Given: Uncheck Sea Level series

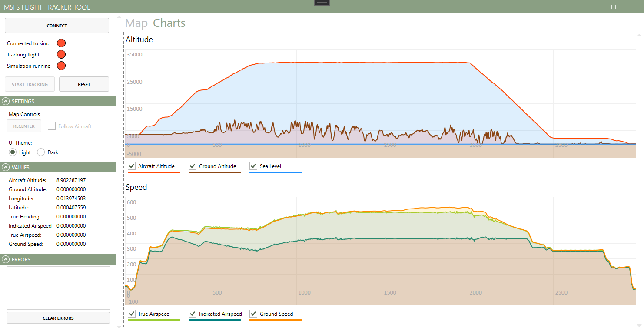Looking at the screenshot, I should (x=253, y=166).
